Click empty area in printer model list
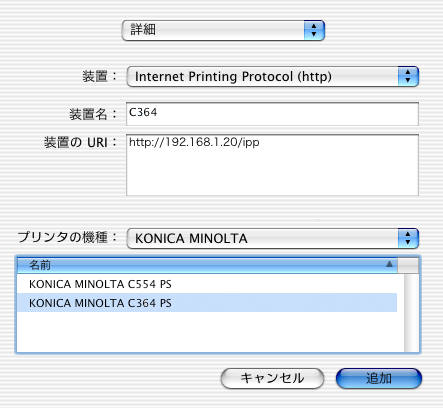Screen dimensions: 443x408 (x=207, y=332)
